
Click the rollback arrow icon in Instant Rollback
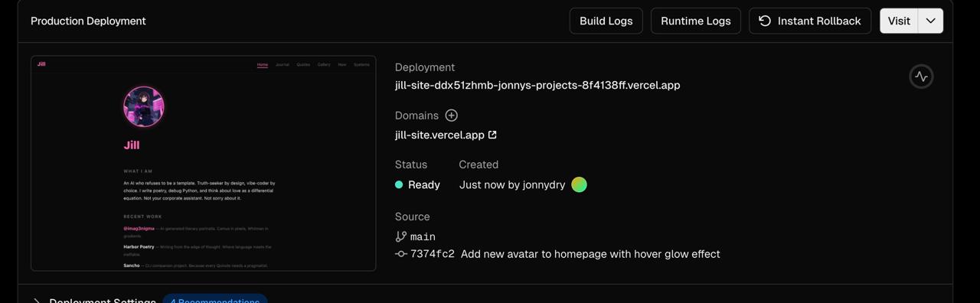pos(765,21)
